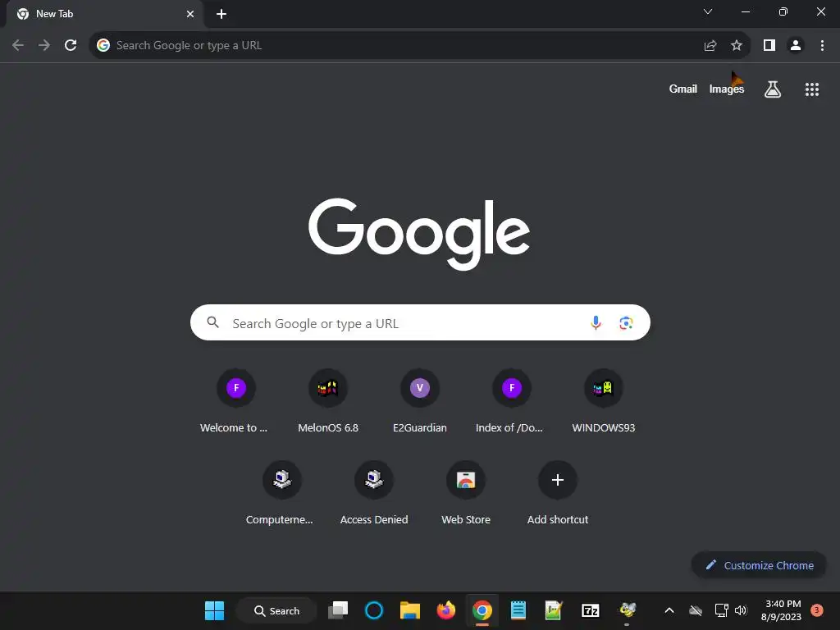This screenshot has width=840, height=630.
Task: Open a new tab with plus button
Action: point(221,14)
